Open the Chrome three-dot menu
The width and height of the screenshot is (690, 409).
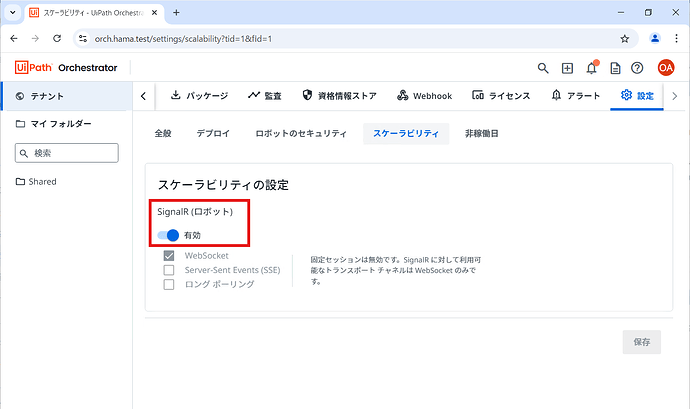pos(676,39)
